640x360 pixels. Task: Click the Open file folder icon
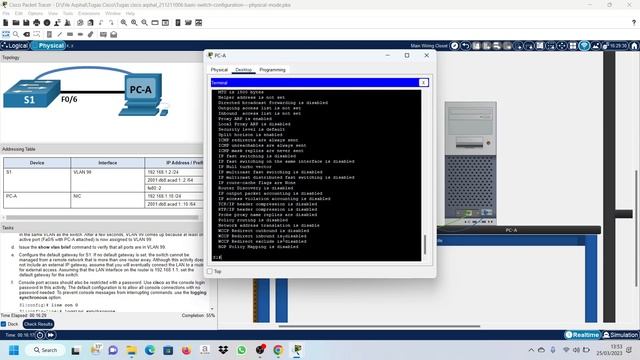coord(16,23)
